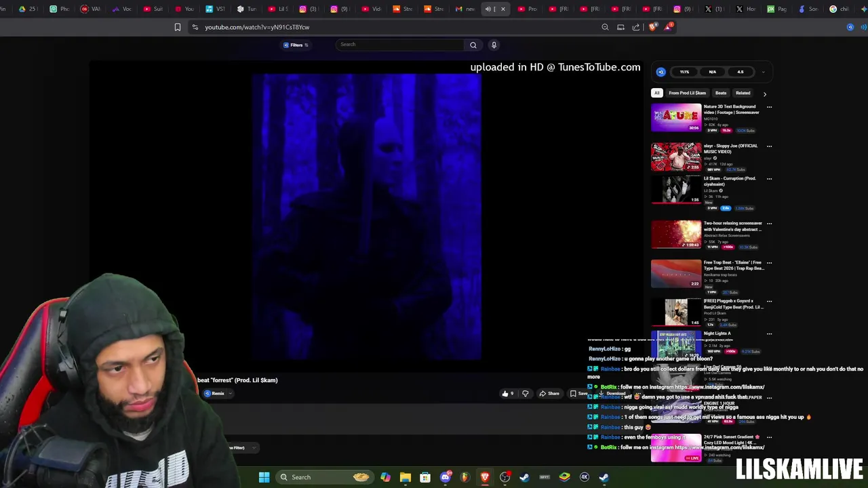The height and width of the screenshot is (488, 868).
Task: Close the active browser tab
Action: click(502, 9)
